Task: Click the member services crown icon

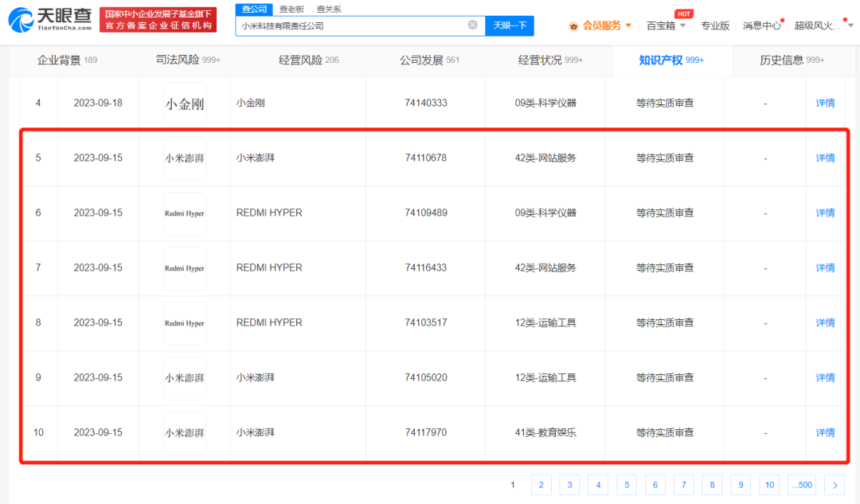Action: tap(573, 25)
